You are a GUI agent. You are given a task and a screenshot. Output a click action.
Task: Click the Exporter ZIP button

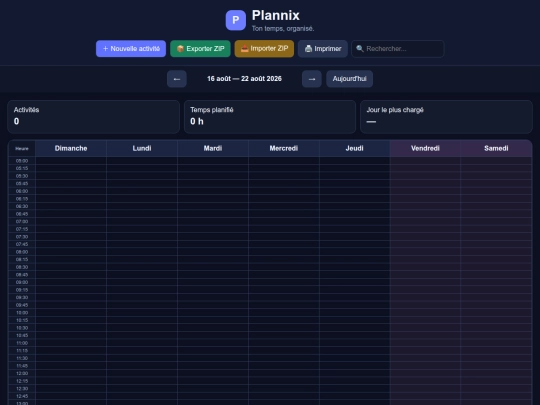click(200, 49)
